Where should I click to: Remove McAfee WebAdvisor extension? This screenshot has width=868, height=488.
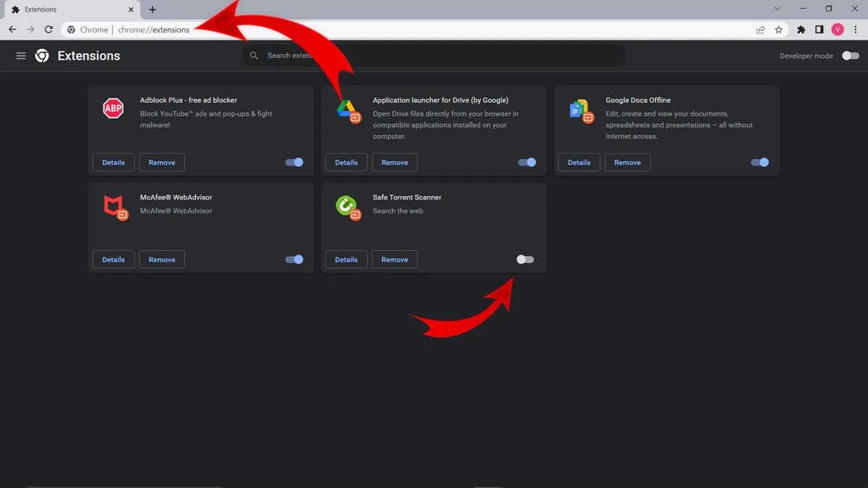coord(162,260)
